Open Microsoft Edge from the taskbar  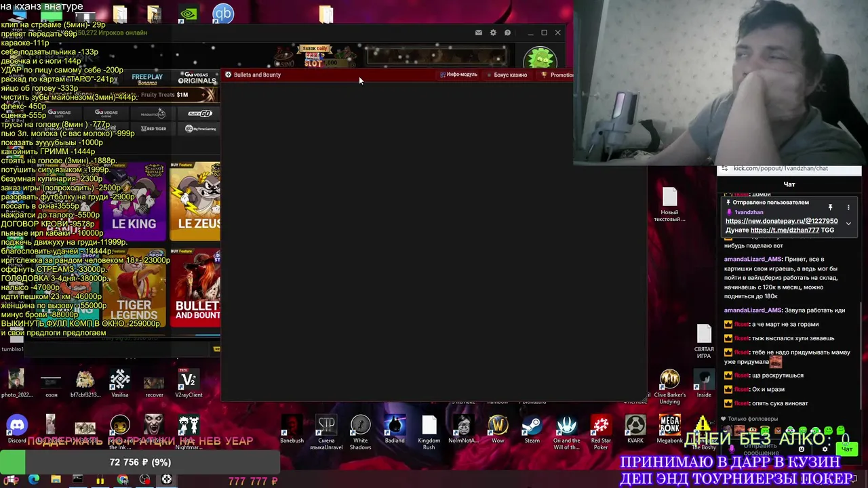click(34, 480)
